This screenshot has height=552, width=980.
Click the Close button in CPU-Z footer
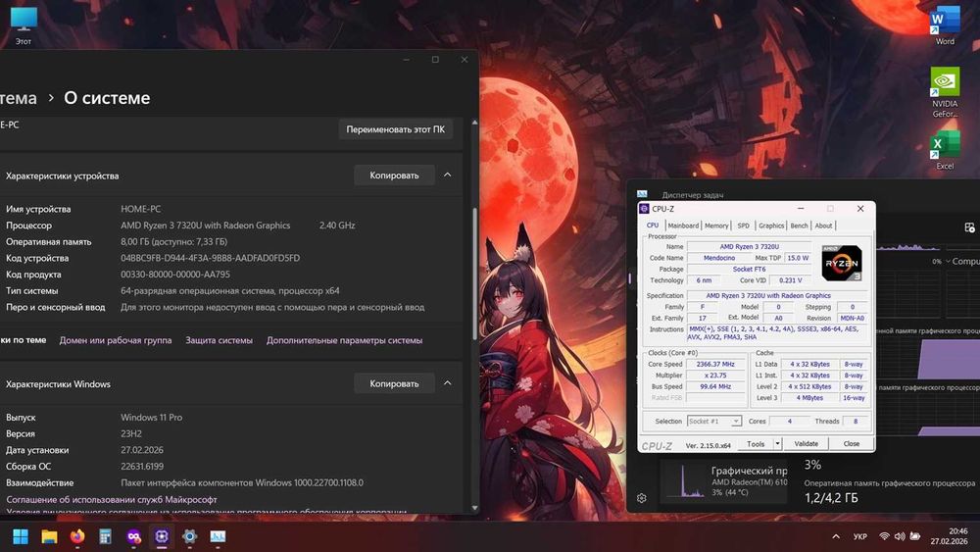pos(852,444)
